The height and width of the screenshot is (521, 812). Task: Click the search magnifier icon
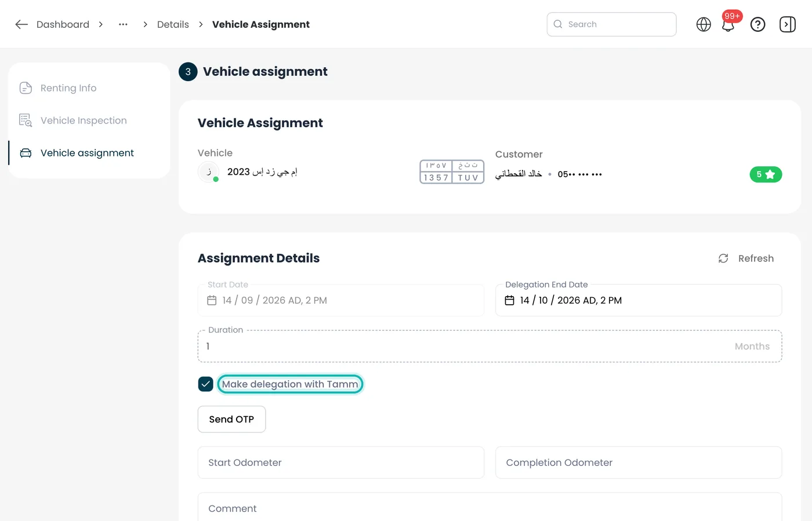pyautogui.click(x=558, y=24)
